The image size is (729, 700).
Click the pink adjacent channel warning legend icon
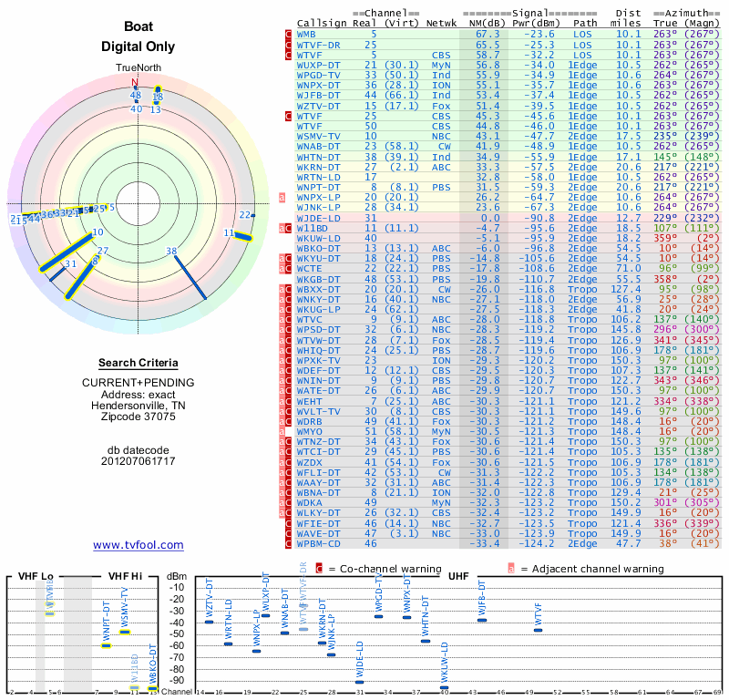click(x=511, y=569)
